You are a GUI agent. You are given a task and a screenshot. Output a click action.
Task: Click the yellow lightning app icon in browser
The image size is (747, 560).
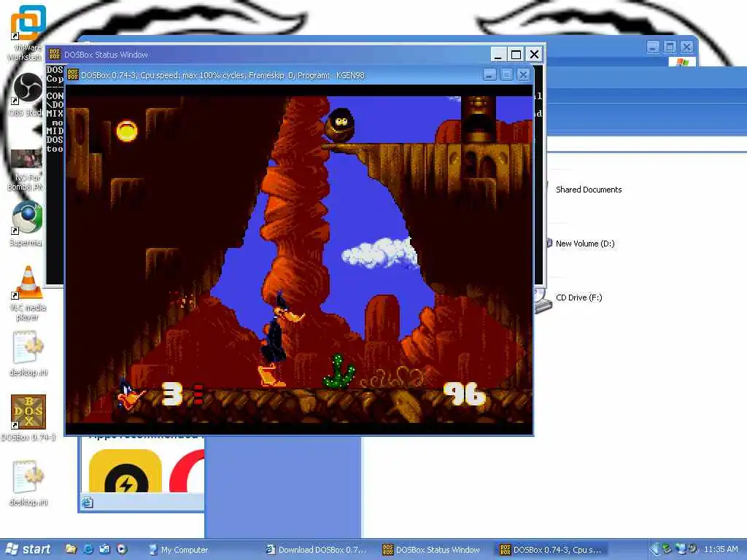point(125,471)
